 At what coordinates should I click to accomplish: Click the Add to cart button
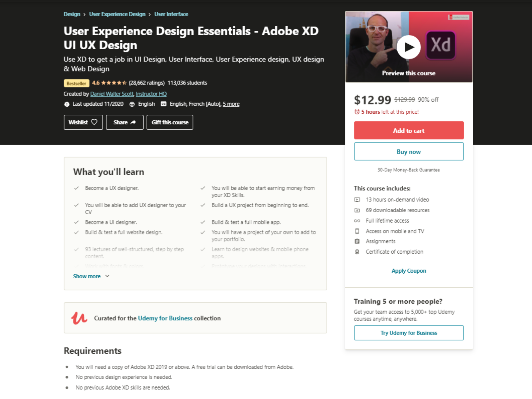tap(409, 130)
